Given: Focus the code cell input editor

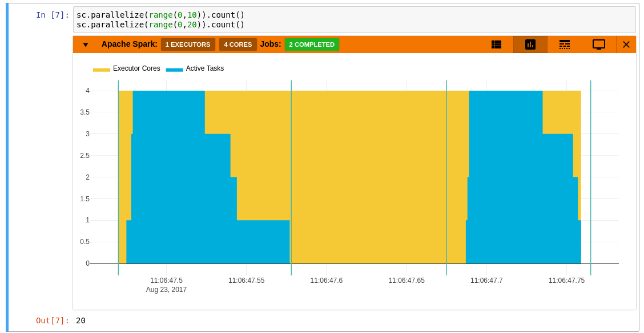Looking at the screenshot, I should coord(354,20).
